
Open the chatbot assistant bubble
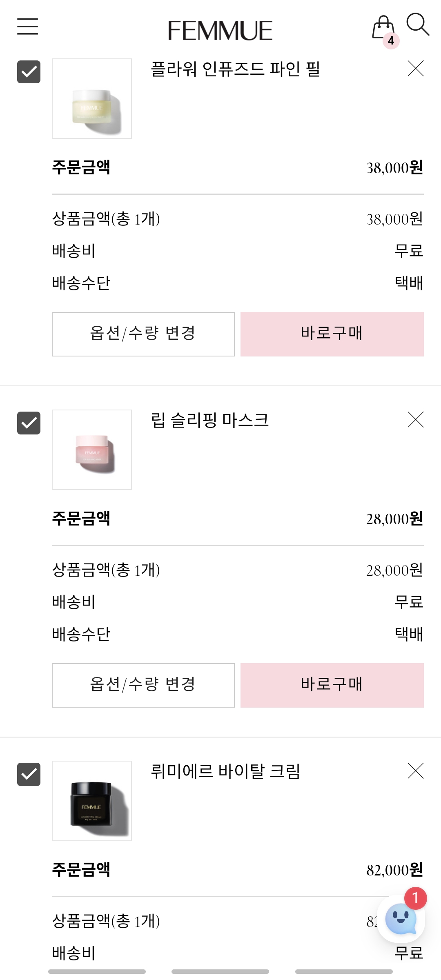401,919
